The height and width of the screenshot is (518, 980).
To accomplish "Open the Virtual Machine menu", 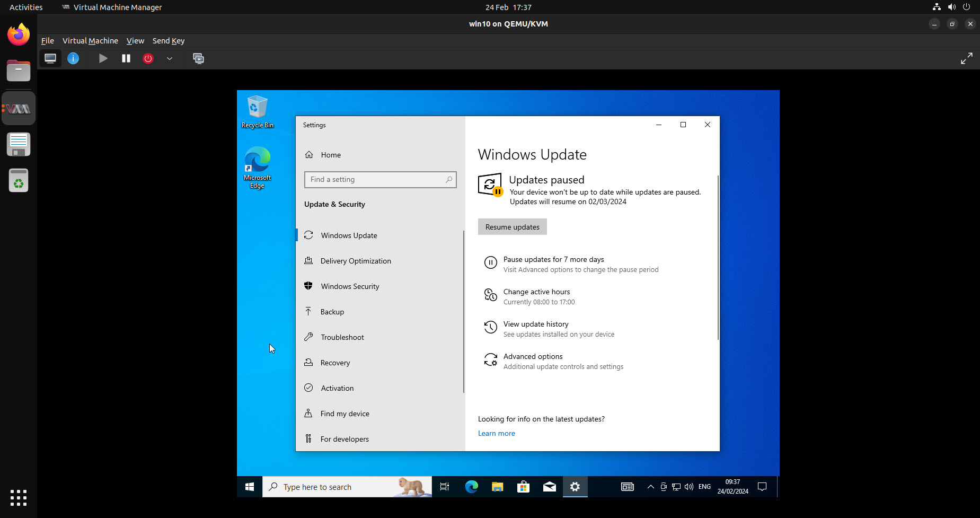I will [x=90, y=41].
